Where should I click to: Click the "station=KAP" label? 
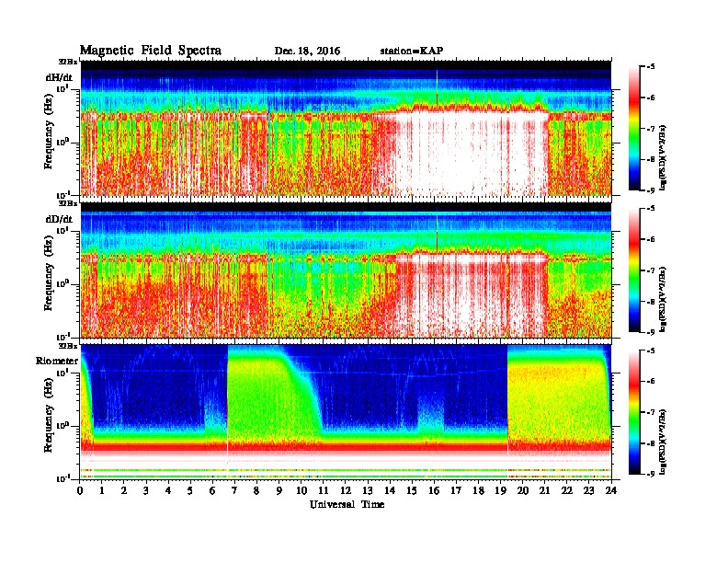(x=412, y=52)
